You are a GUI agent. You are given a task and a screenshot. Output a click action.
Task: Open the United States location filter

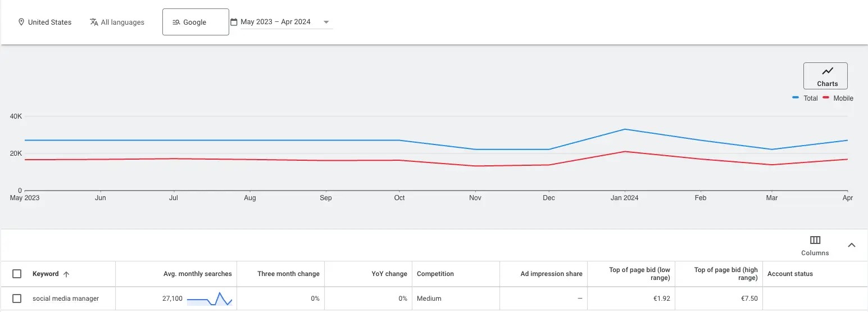pyautogui.click(x=45, y=22)
